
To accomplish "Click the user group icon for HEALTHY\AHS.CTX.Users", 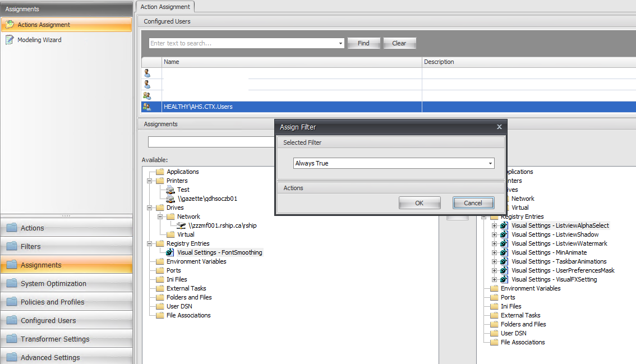I will click(x=147, y=107).
